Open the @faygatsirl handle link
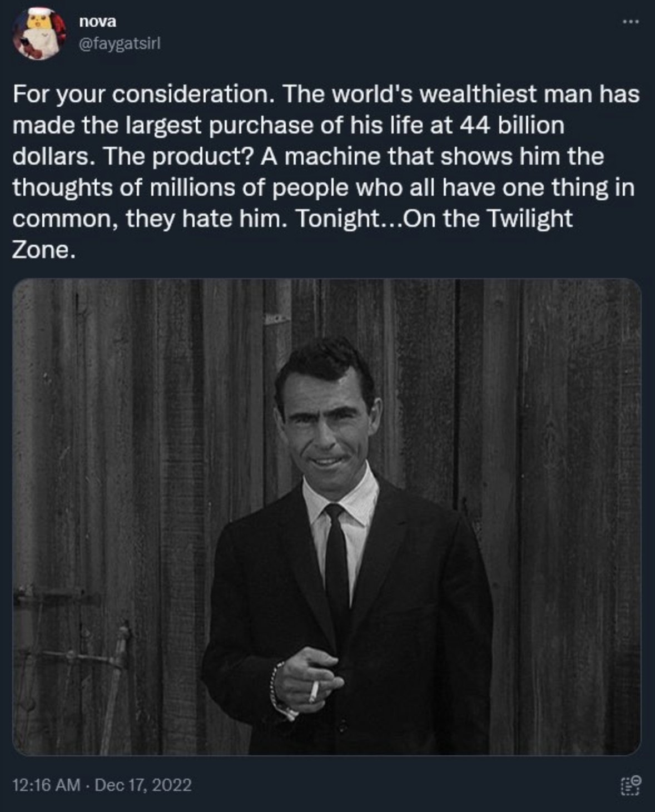The width and height of the screenshot is (655, 812). [120, 43]
